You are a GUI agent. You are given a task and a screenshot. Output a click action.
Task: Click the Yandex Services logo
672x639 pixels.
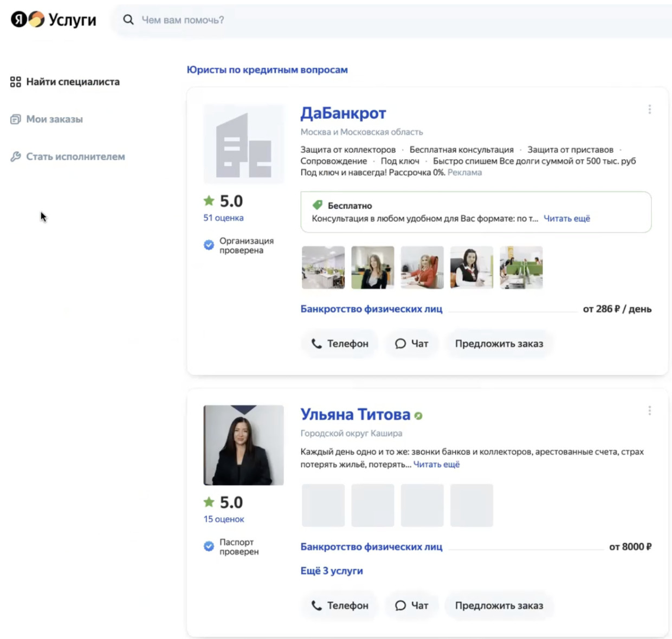pos(53,20)
